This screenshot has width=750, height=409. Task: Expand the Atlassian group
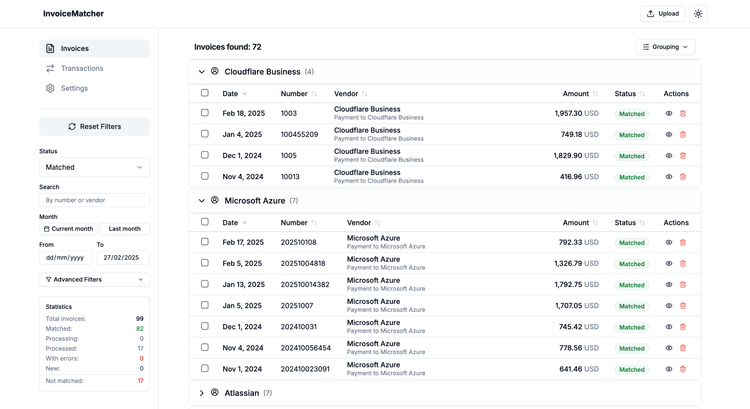(201, 393)
